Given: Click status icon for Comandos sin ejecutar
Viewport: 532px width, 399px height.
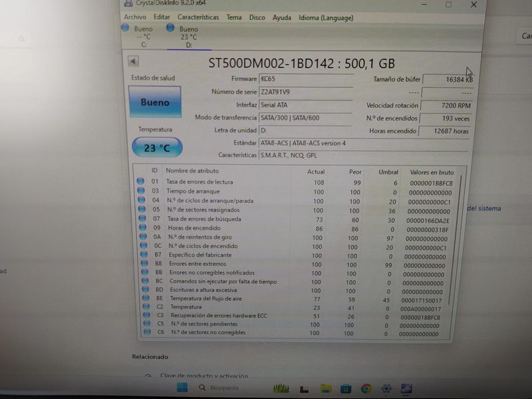Looking at the screenshot, I should click(145, 281).
